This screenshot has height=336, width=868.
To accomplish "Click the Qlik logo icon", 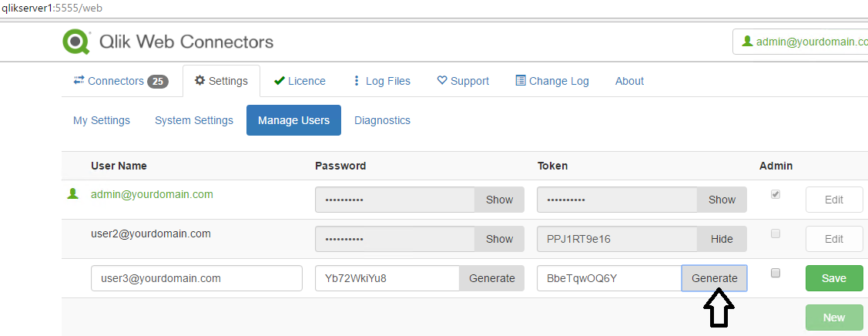I will 76,42.
